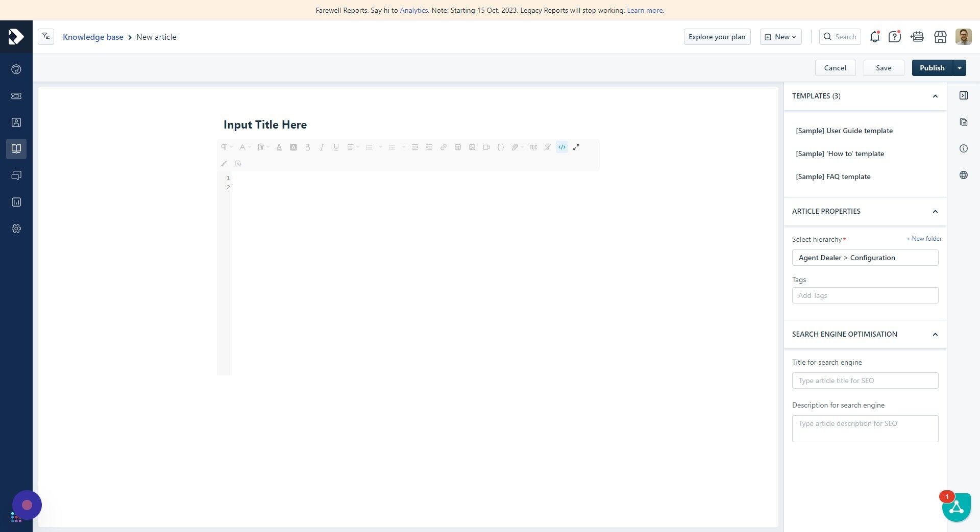Publish the new article
980x532 pixels.
pyautogui.click(x=932, y=68)
